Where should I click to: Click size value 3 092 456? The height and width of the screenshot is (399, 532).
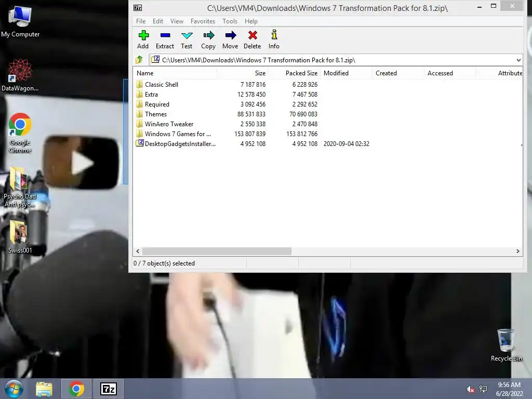[x=253, y=104]
